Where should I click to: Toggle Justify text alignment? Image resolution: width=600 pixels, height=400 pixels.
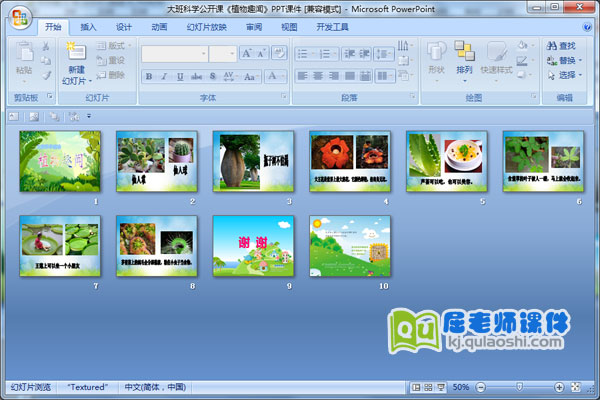pos(349,76)
